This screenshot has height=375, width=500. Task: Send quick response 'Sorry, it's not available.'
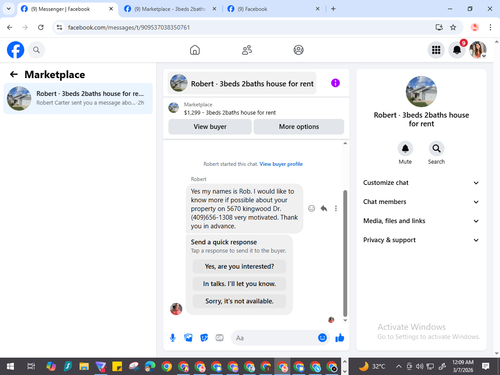(x=239, y=301)
